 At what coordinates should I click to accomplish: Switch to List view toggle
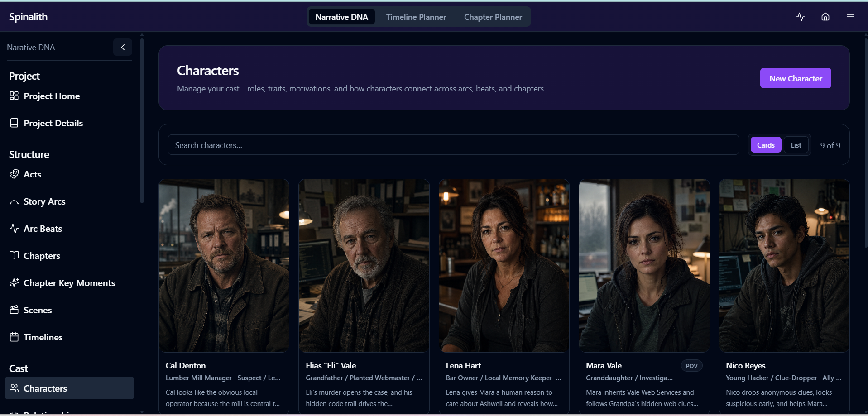[x=796, y=145]
